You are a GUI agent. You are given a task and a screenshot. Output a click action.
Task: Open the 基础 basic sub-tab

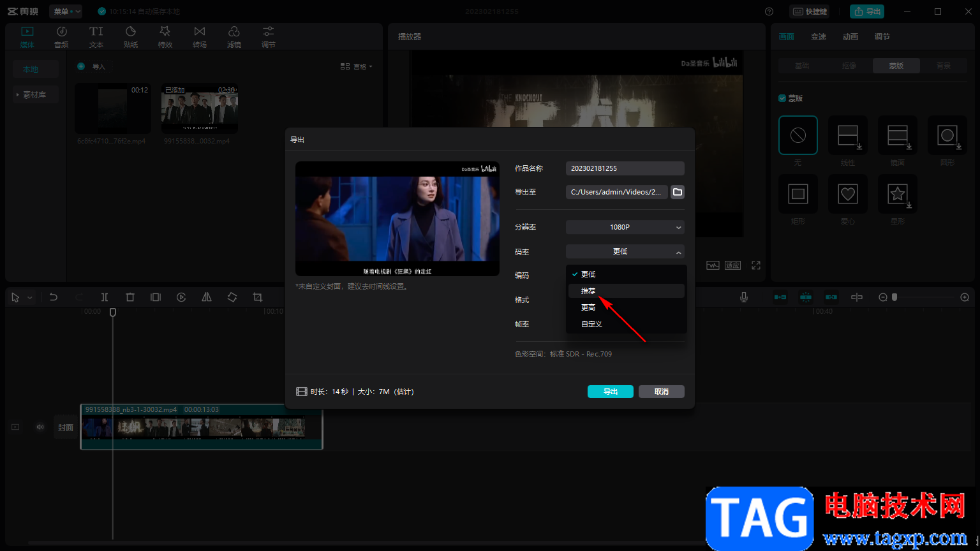coord(802,66)
